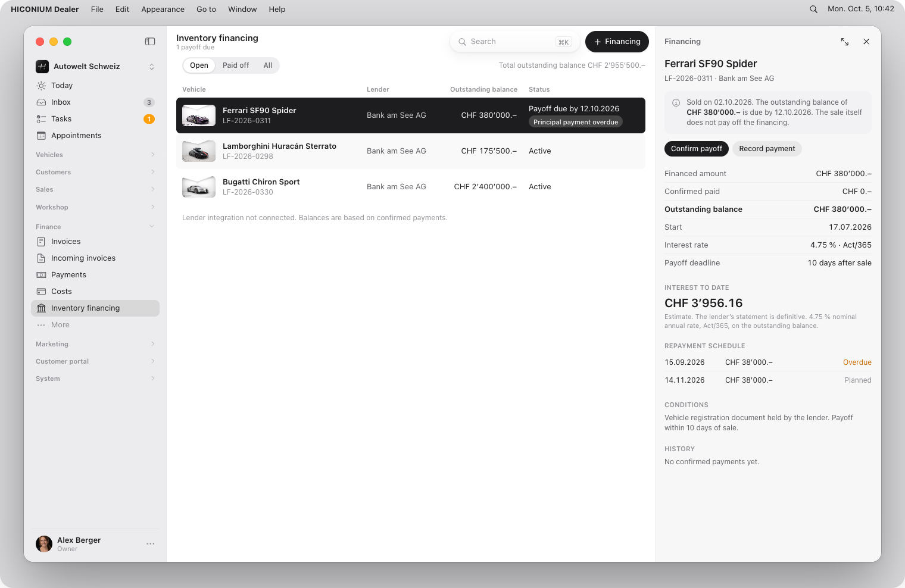Screen dimensions: 905x588
Task: Click the Autowelt Schweiz logo icon
Action: (x=42, y=67)
